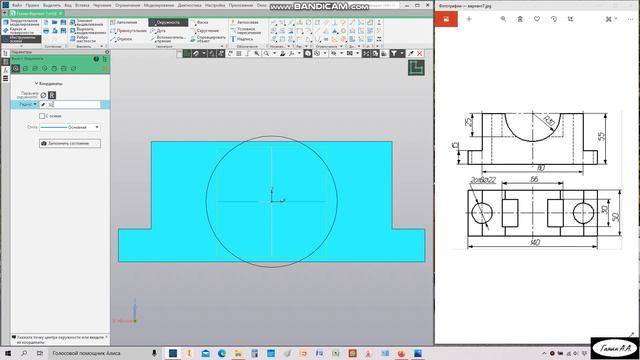Image resolution: width=640 pixels, height=360 pixels.
Task: Click Вырезать выдавливанием tool
Action: (x=87, y=31)
